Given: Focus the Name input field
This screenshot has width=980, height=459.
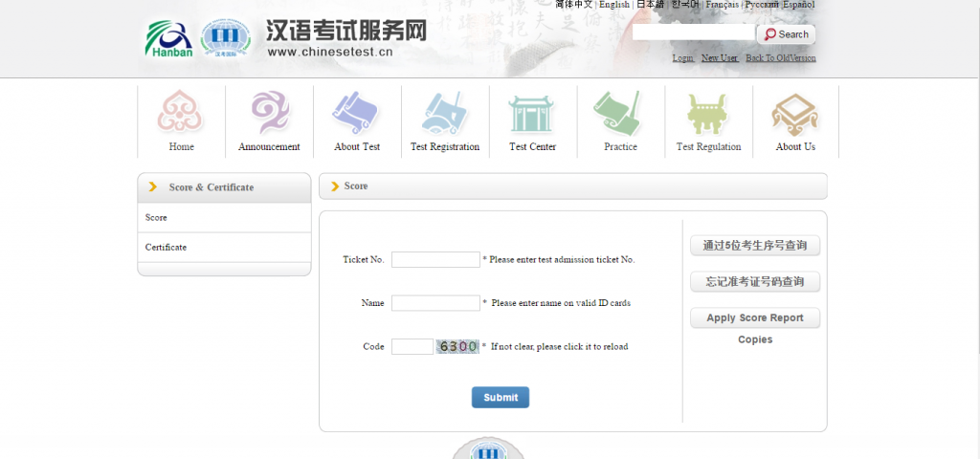Looking at the screenshot, I should (435, 303).
